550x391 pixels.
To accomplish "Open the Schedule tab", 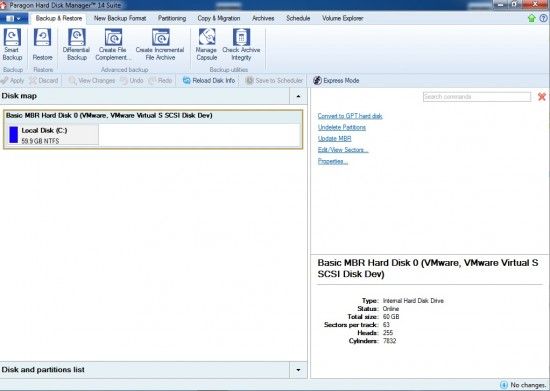I will [x=298, y=18].
